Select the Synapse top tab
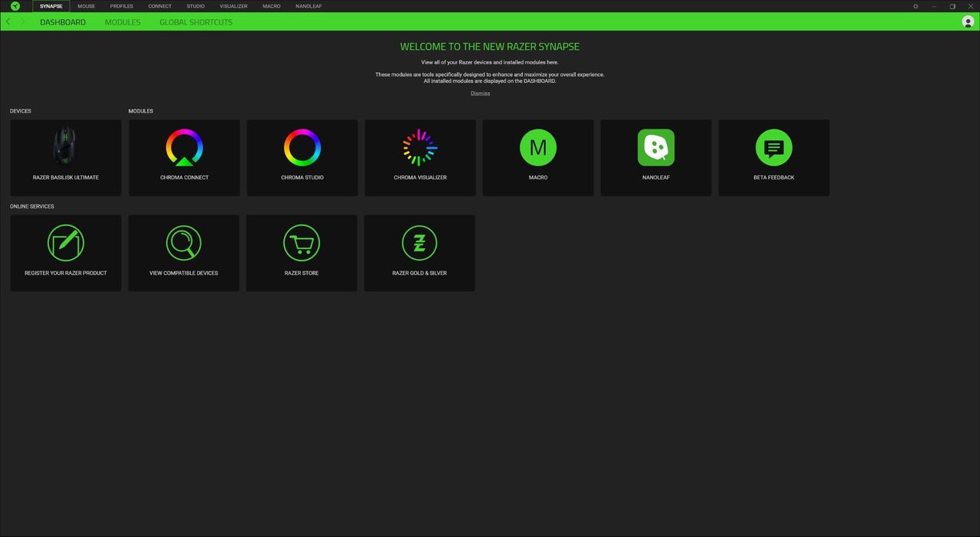 click(x=51, y=6)
